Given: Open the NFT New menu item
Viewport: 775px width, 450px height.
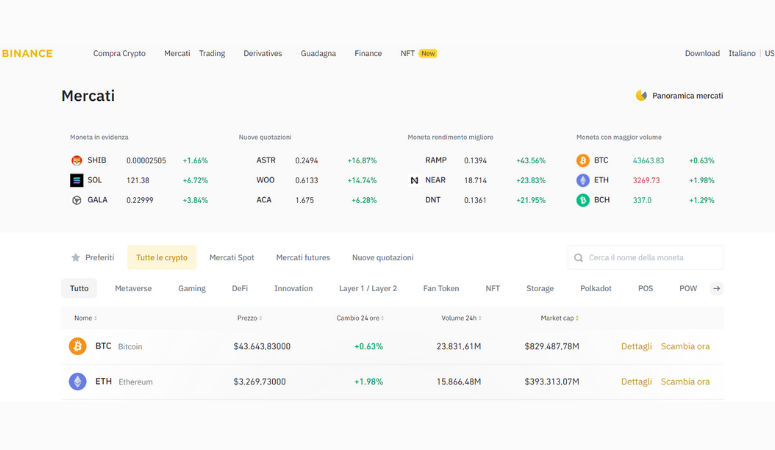Looking at the screenshot, I should point(418,53).
